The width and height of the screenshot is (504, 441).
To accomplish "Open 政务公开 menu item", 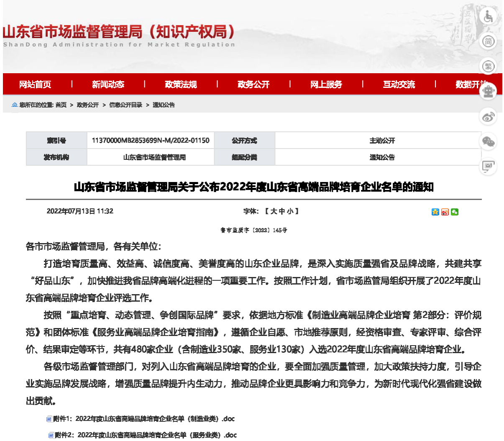I will tap(253, 85).
